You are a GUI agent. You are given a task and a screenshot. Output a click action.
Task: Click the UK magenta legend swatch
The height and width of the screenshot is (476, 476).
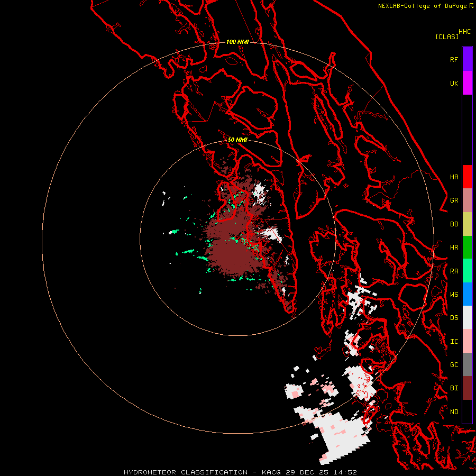[x=467, y=83]
